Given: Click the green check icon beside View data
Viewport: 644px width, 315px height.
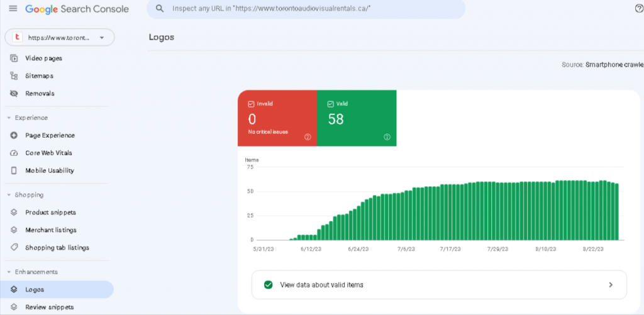Looking at the screenshot, I should tap(268, 285).
